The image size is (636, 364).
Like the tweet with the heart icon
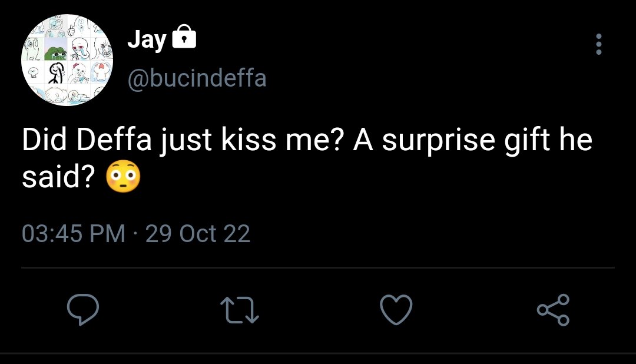click(396, 310)
